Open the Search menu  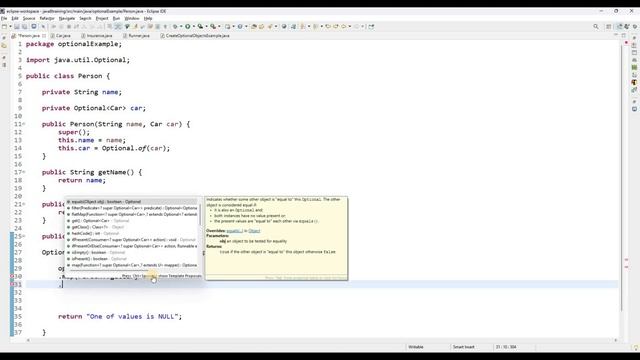pos(85,18)
